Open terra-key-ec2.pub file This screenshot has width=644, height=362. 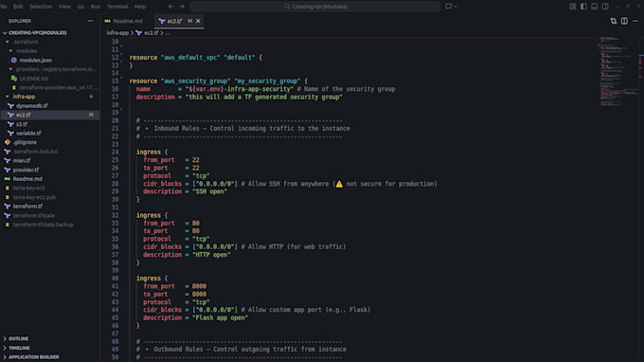tap(34, 197)
